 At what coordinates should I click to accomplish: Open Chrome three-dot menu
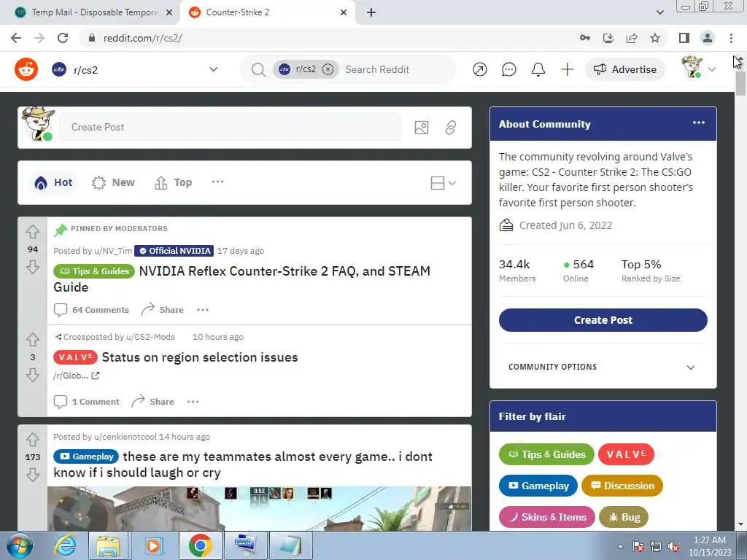731,38
